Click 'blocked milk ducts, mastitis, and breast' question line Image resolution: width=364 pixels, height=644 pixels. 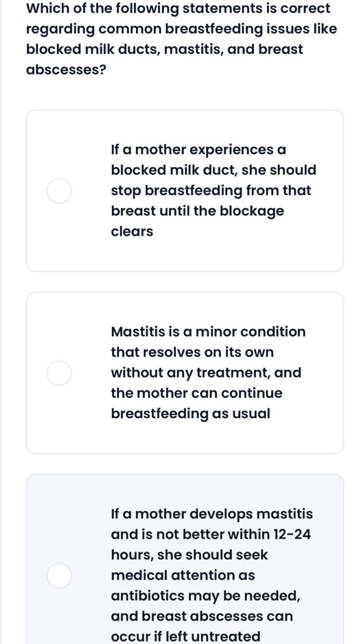click(164, 49)
